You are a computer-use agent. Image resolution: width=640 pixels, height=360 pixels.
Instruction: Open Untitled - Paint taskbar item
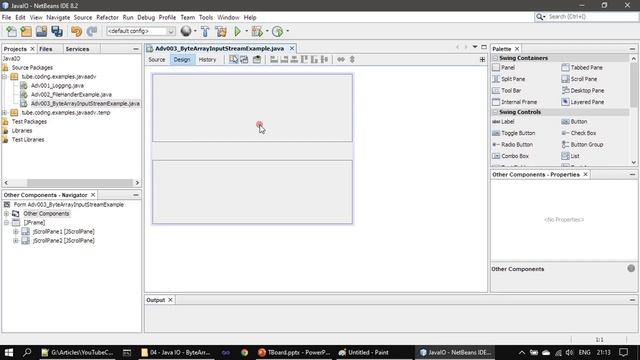point(364,353)
